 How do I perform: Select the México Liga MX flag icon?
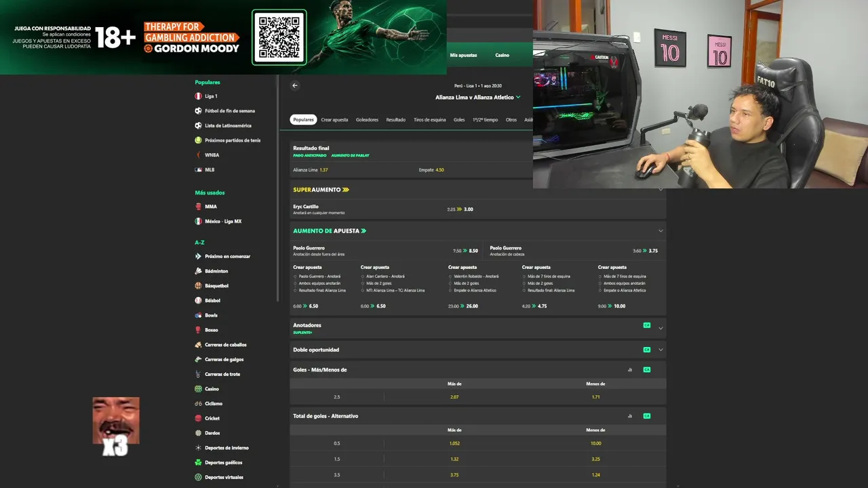(x=198, y=221)
